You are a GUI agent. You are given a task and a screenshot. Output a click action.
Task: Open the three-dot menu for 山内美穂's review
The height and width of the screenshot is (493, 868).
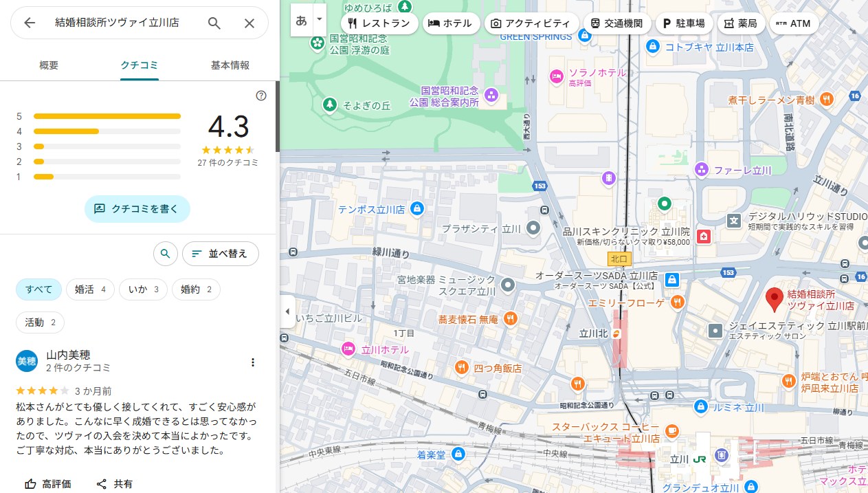coord(253,362)
